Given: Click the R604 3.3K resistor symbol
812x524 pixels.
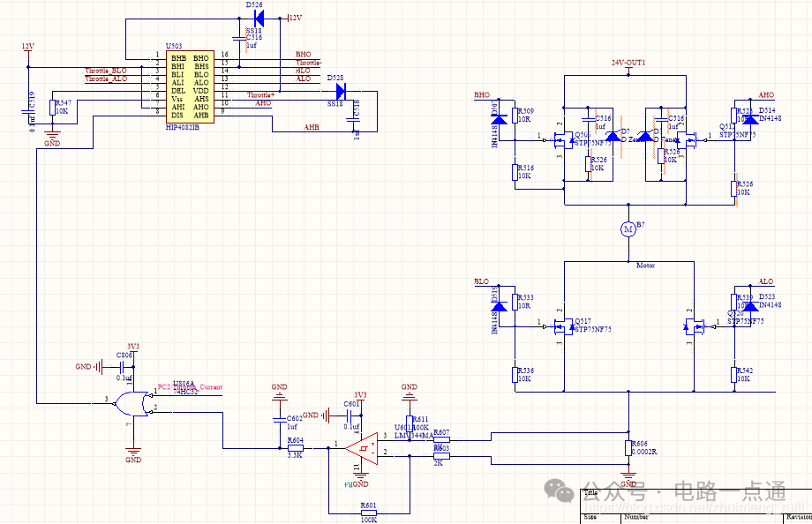Looking at the screenshot, I should point(295,448).
